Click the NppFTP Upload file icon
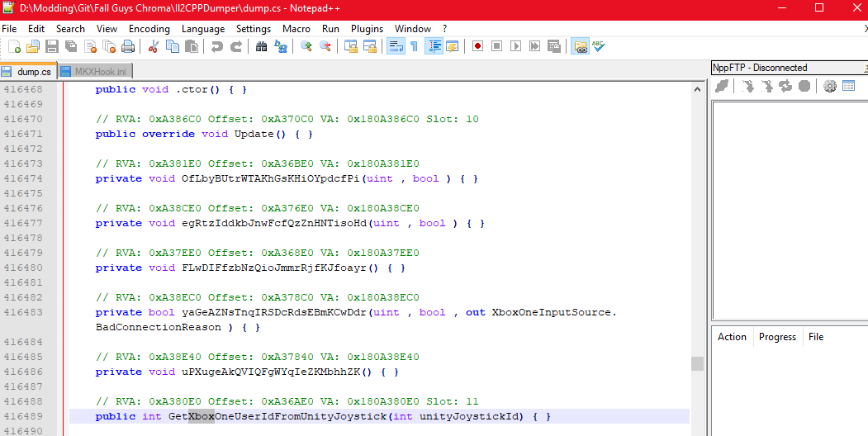 766,87
